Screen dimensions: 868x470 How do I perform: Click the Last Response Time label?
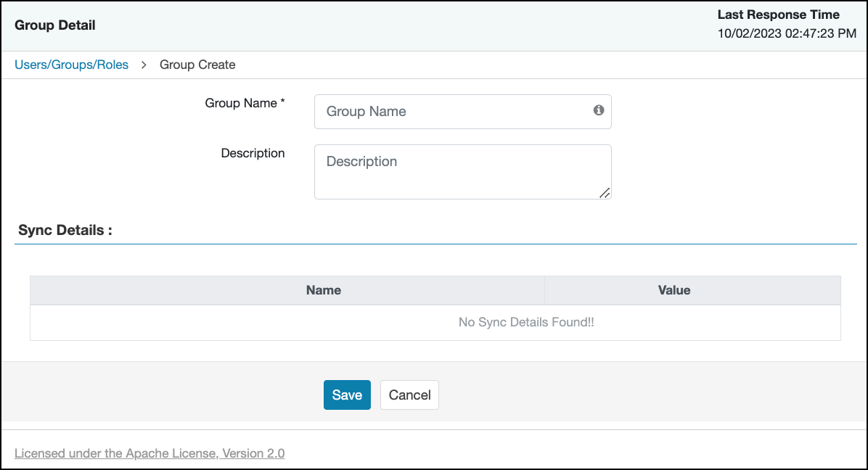click(778, 15)
